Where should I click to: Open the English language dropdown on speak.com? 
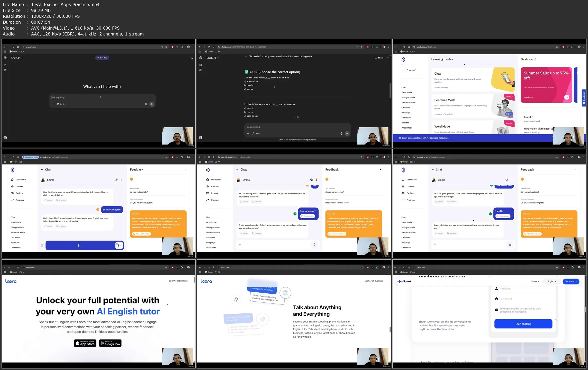click(x=552, y=282)
